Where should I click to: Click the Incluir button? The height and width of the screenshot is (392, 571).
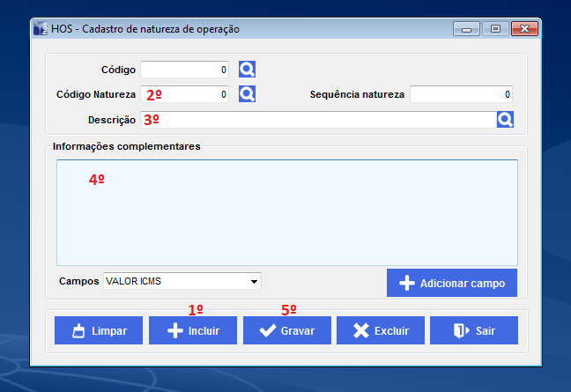point(193,330)
